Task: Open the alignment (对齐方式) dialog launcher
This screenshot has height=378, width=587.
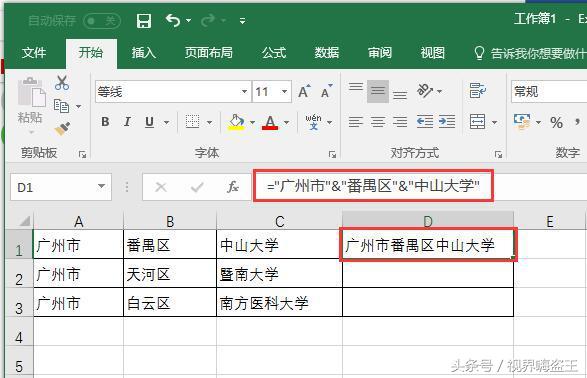Action: [498, 154]
